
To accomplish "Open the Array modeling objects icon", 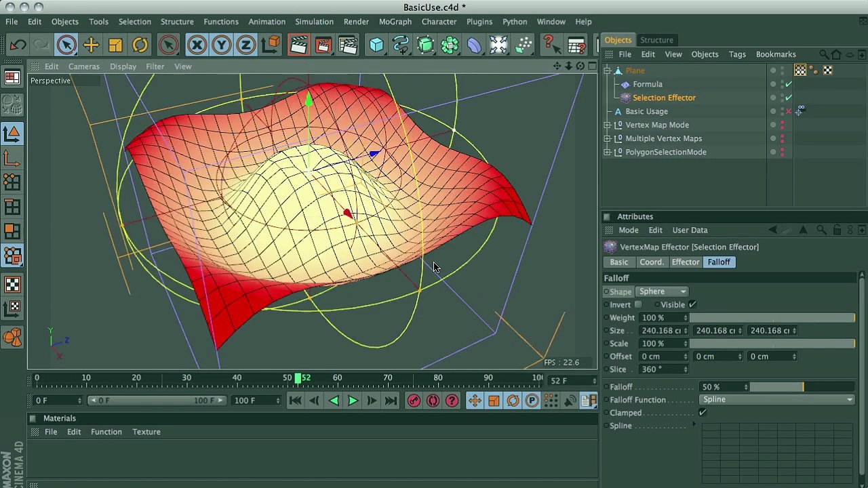I will 450,45.
